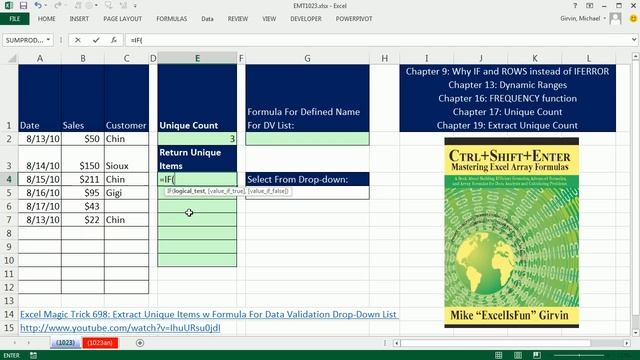Click the zoom slider in status bar
640x360 pixels.
(579, 356)
